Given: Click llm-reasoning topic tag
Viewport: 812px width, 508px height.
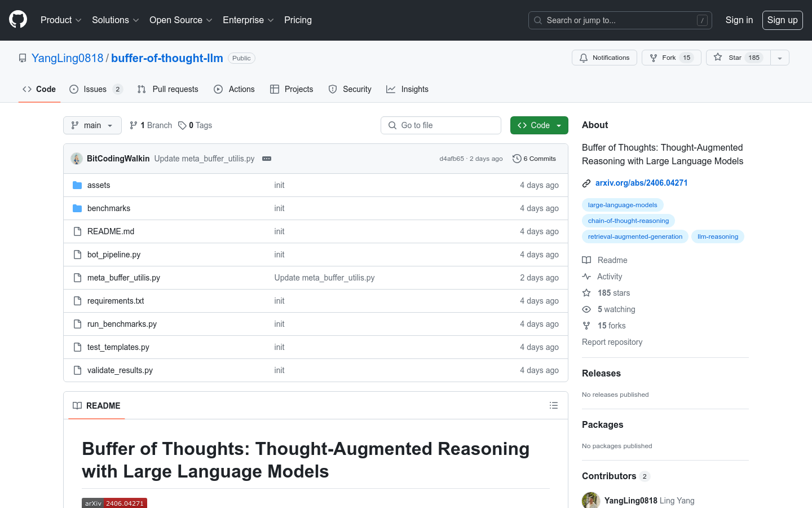Looking at the screenshot, I should (718, 237).
